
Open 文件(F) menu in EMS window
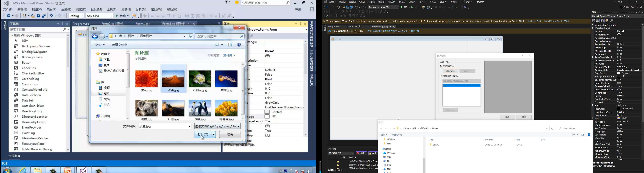coord(8,10)
